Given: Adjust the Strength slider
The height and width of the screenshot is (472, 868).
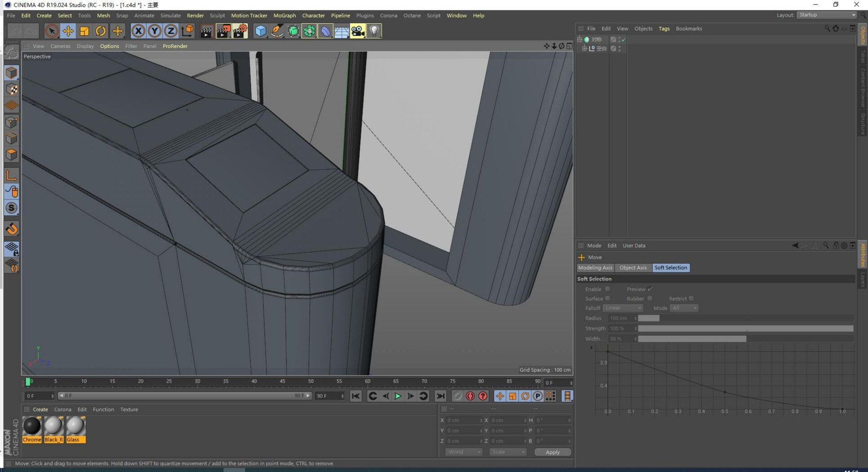Looking at the screenshot, I should point(745,329).
